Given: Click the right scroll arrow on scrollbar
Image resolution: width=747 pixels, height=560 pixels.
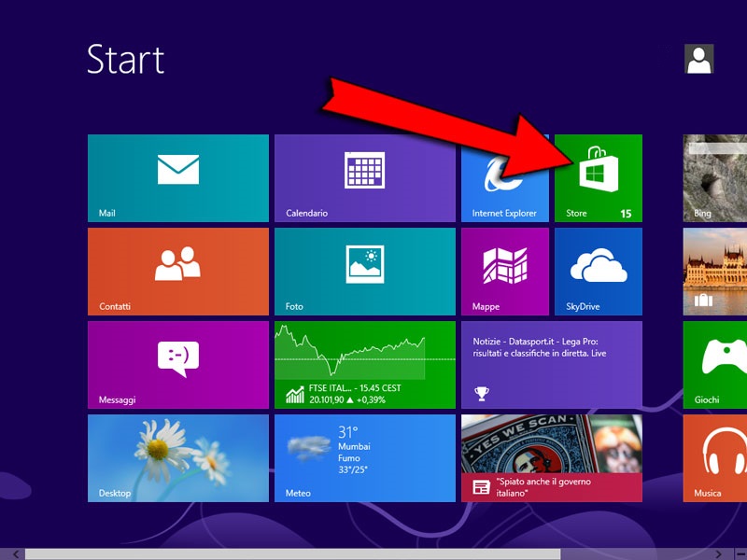Looking at the screenshot, I should 718,554.
